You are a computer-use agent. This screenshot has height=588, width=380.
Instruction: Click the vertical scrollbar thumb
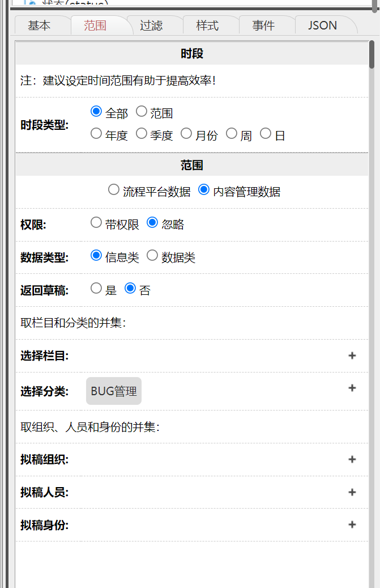point(372,54)
